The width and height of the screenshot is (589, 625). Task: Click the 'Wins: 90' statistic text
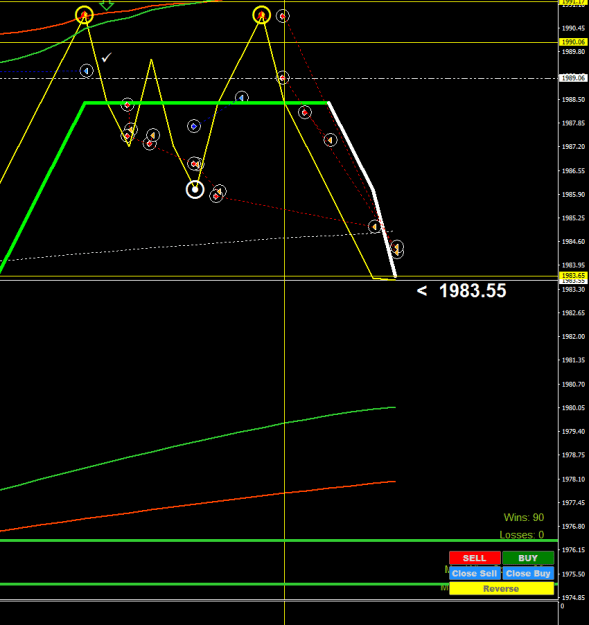coord(524,517)
